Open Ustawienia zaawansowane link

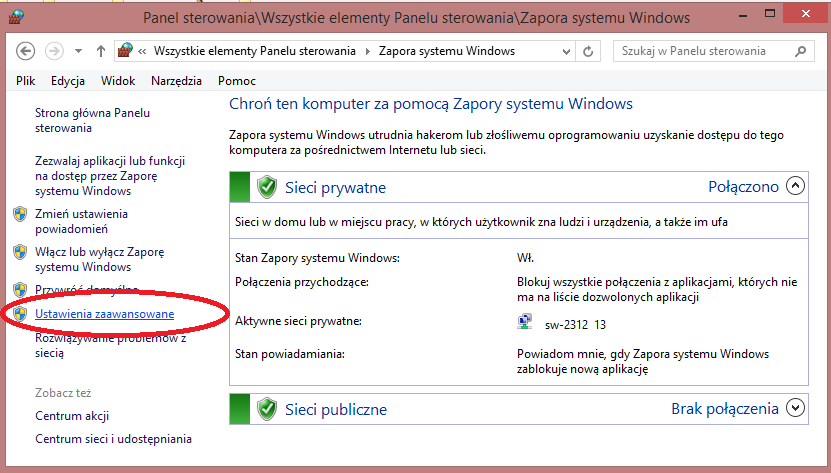104,314
